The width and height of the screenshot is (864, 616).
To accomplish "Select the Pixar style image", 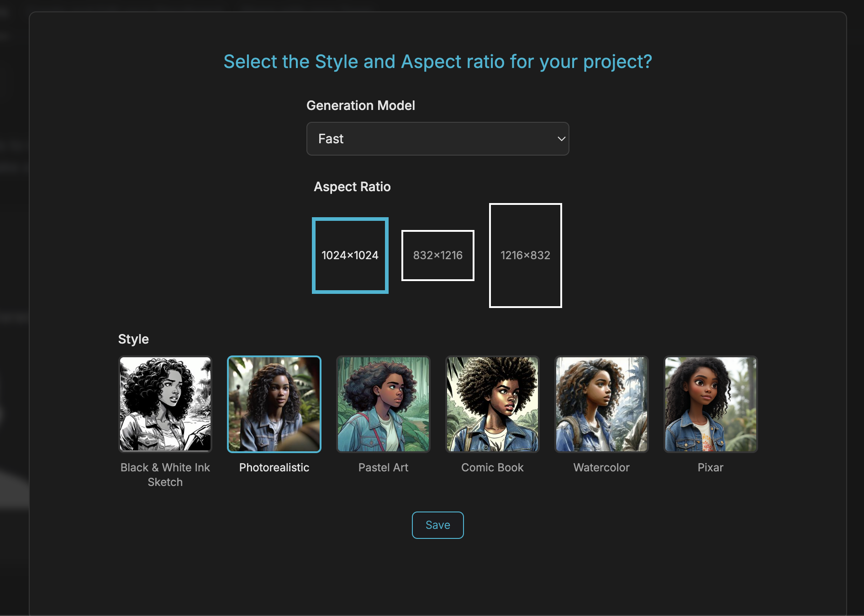I will (710, 404).
